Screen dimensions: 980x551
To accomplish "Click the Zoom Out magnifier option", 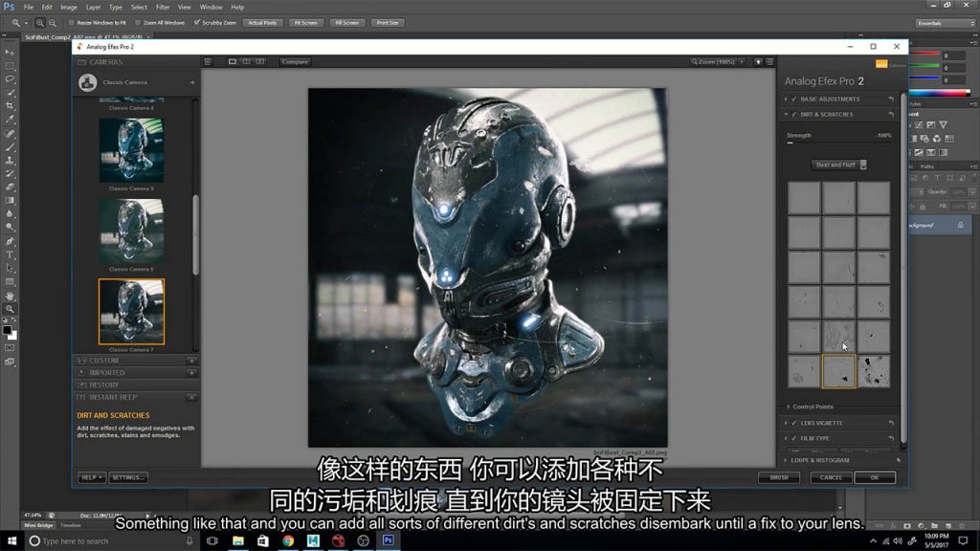I will (53, 23).
